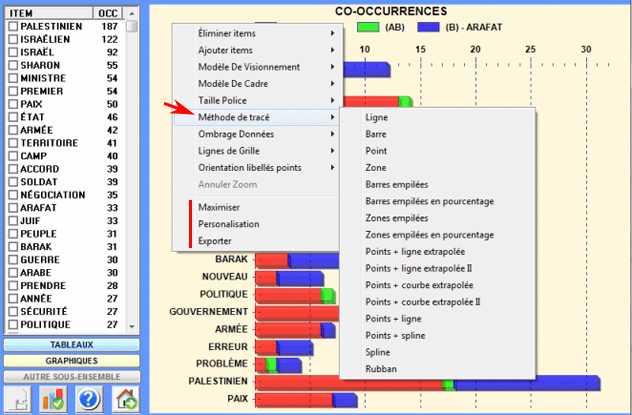The image size is (632, 415).
Task: Click the CO-OCCURRENCES chart title
Action: point(391,11)
